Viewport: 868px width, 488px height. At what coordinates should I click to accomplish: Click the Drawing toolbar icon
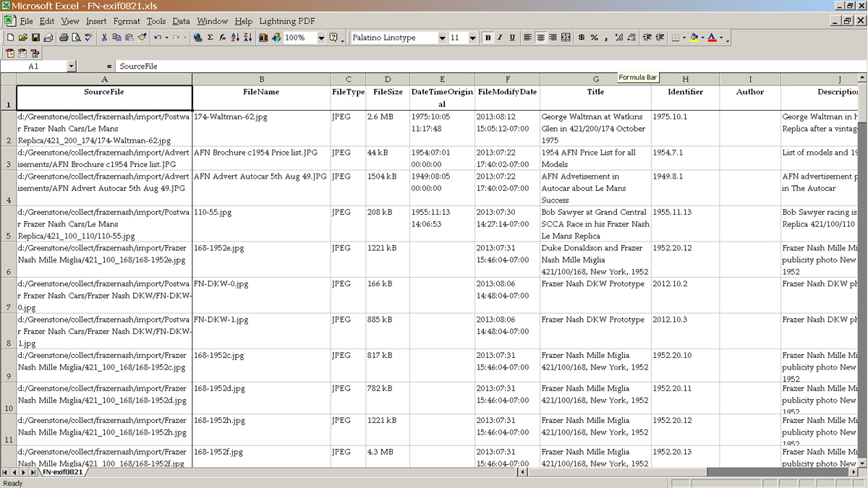(276, 38)
